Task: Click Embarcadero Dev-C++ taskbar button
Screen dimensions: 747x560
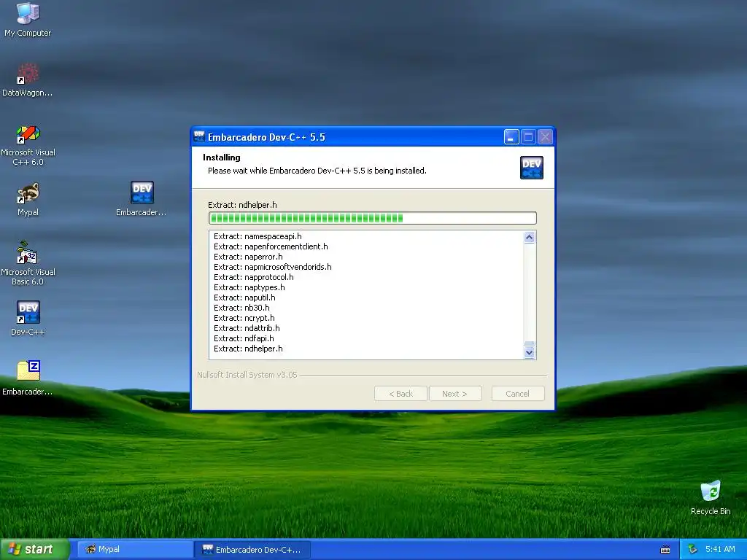Action: tap(252, 549)
